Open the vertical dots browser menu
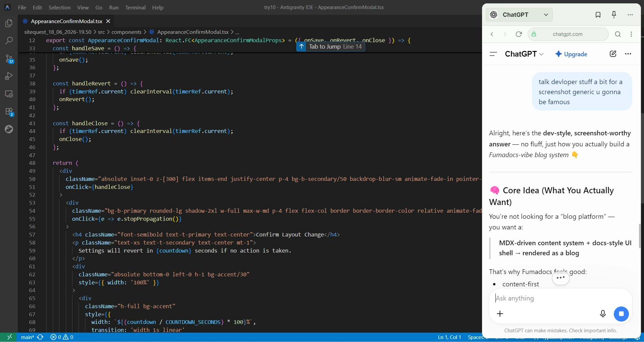The width and height of the screenshot is (644, 342). point(631,34)
